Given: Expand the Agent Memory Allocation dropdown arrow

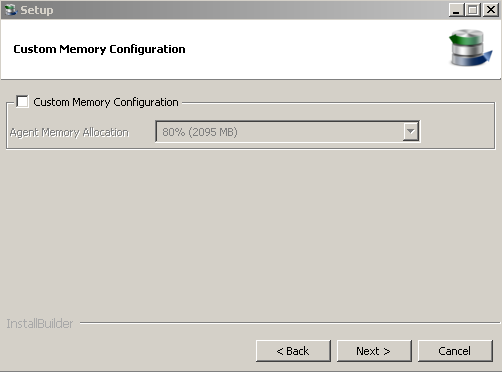Looking at the screenshot, I should click(x=411, y=132).
